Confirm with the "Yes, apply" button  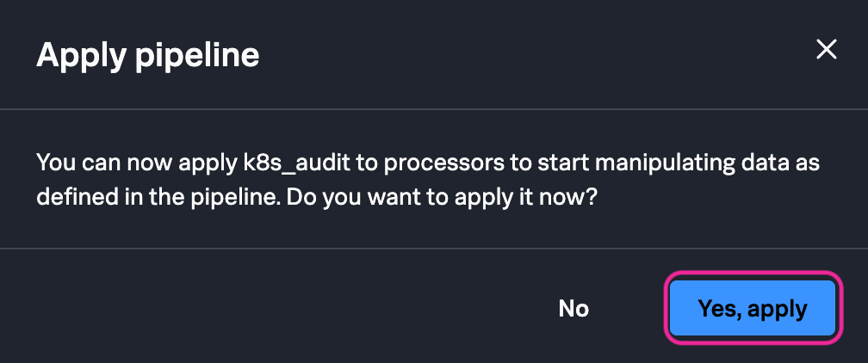tap(753, 308)
